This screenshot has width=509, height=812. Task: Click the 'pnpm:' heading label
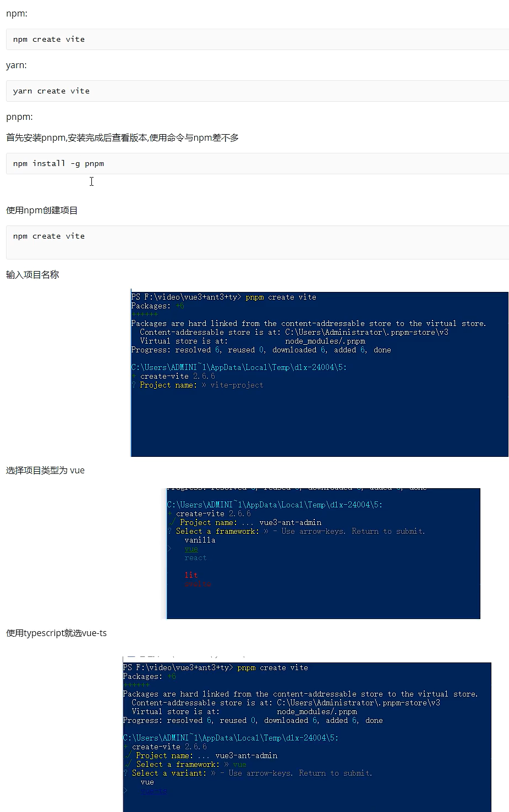click(x=19, y=117)
